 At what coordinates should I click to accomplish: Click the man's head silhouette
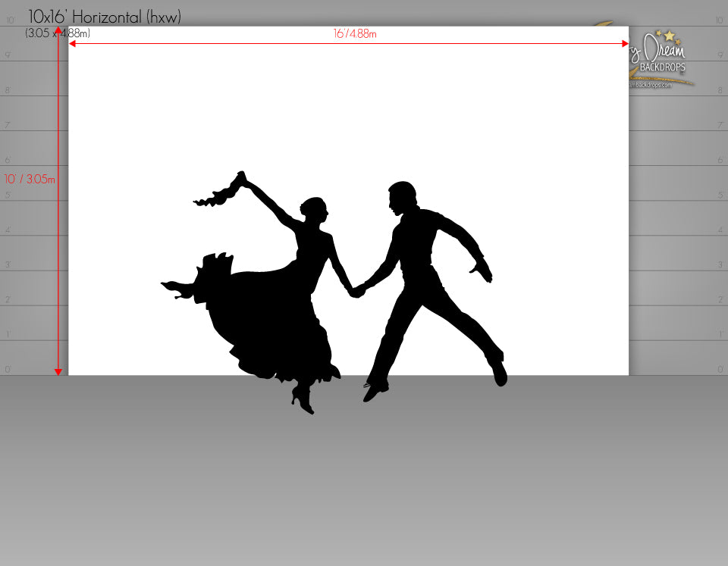pos(401,197)
